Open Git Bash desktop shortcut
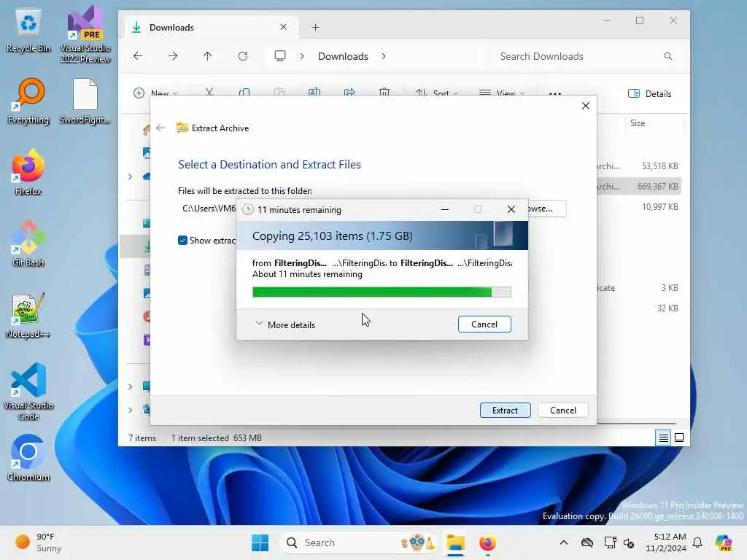The height and width of the screenshot is (560, 747). (x=28, y=244)
